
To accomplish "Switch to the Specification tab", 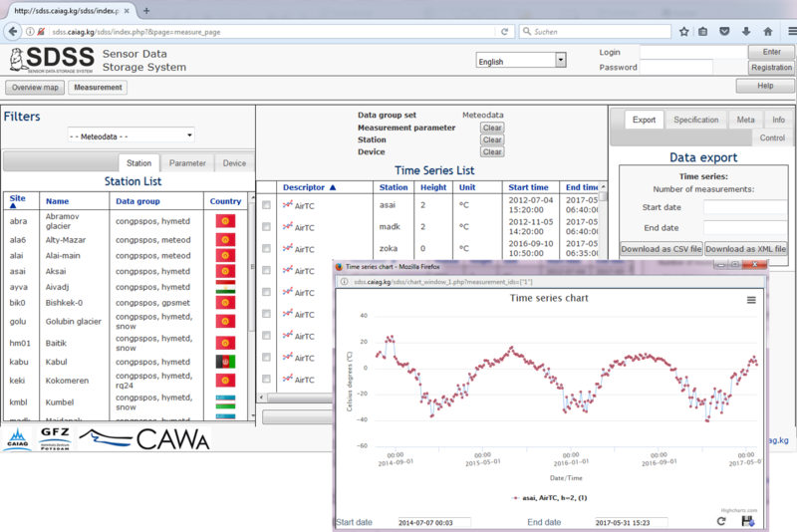I will [695, 120].
